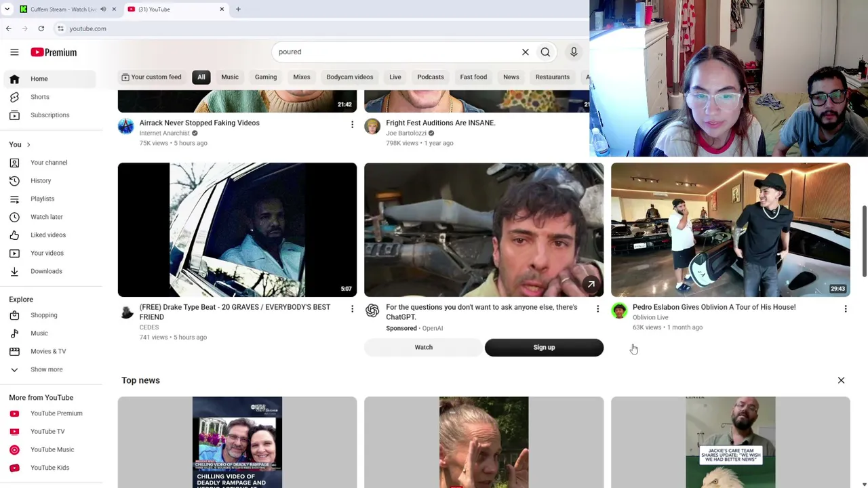Visit the Joe Bartolozzi channel
The width and height of the screenshot is (868, 488).
coord(406,134)
